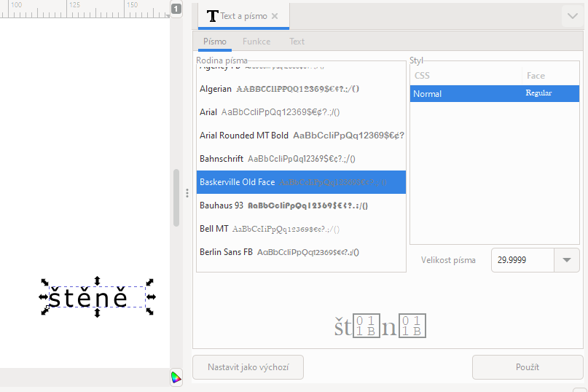Click the canvas vertical scrollbar thumb
The width and height of the screenshot is (588, 392).
point(176,197)
